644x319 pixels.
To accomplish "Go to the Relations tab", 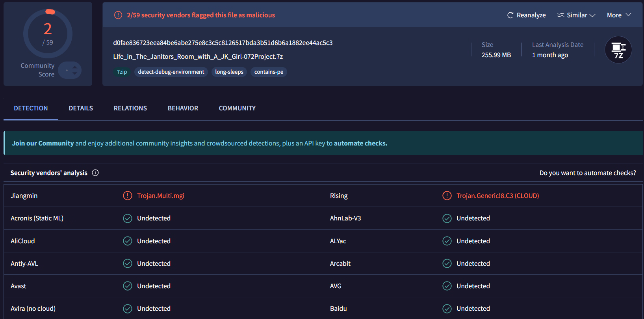I will pos(130,108).
